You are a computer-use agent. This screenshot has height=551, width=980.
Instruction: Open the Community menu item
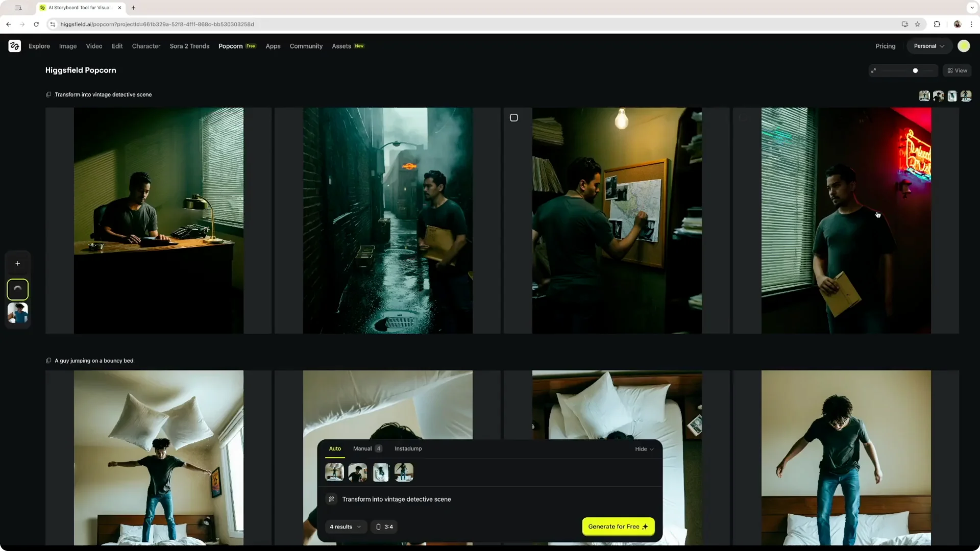(x=306, y=46)
